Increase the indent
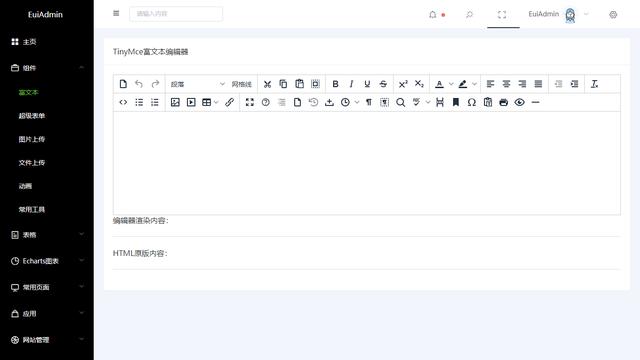 pos(574,84)
